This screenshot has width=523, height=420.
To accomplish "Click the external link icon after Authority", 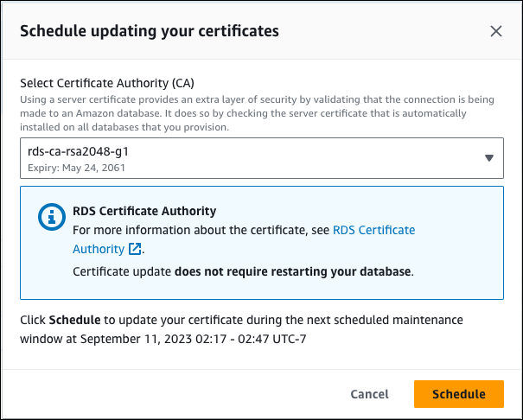I will point(135,250).
